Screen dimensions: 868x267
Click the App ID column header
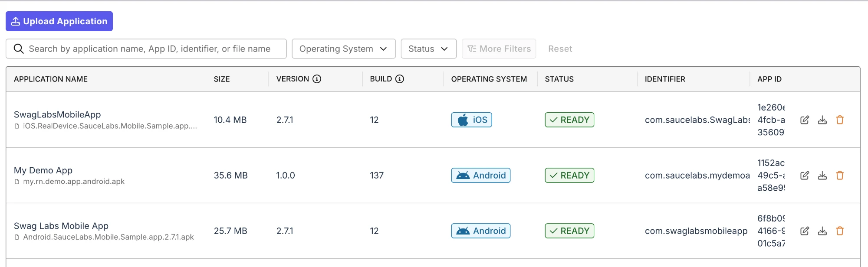(769, 79)
